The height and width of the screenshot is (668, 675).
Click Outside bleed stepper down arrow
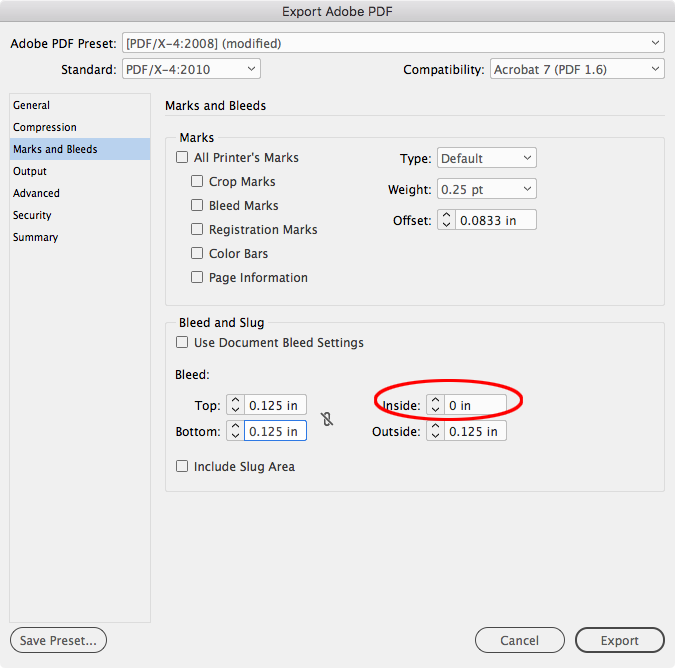tap(435, 435)
